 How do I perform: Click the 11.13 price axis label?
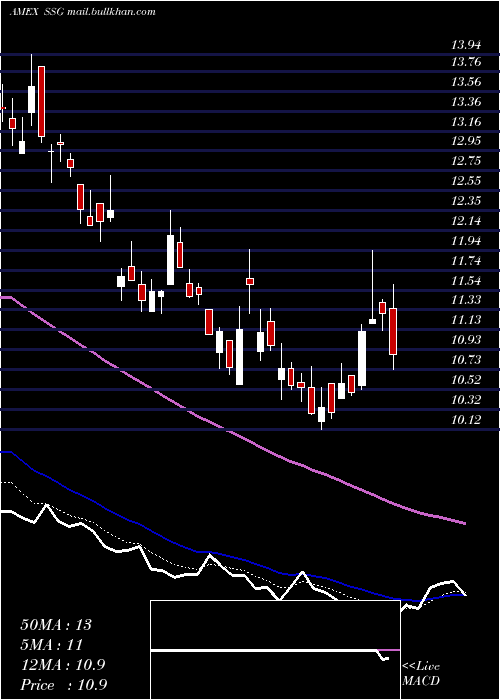pyautogui.click(x=466, y=320)
